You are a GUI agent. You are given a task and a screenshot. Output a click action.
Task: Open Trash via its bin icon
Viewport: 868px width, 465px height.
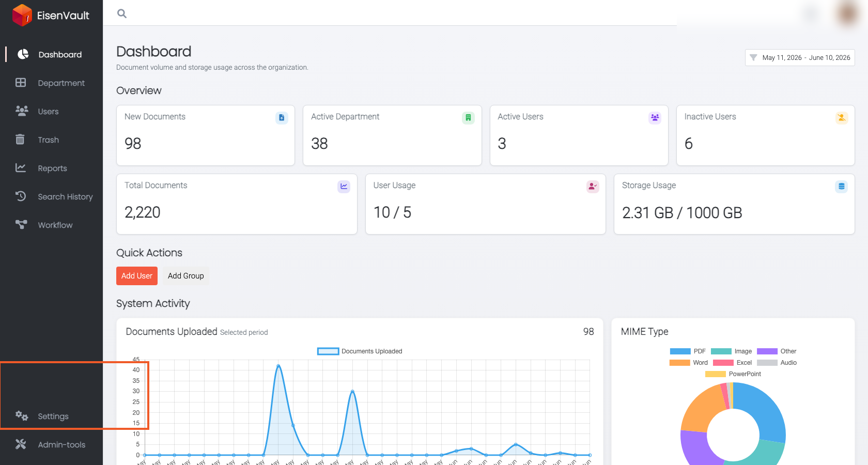pos(20,139)
